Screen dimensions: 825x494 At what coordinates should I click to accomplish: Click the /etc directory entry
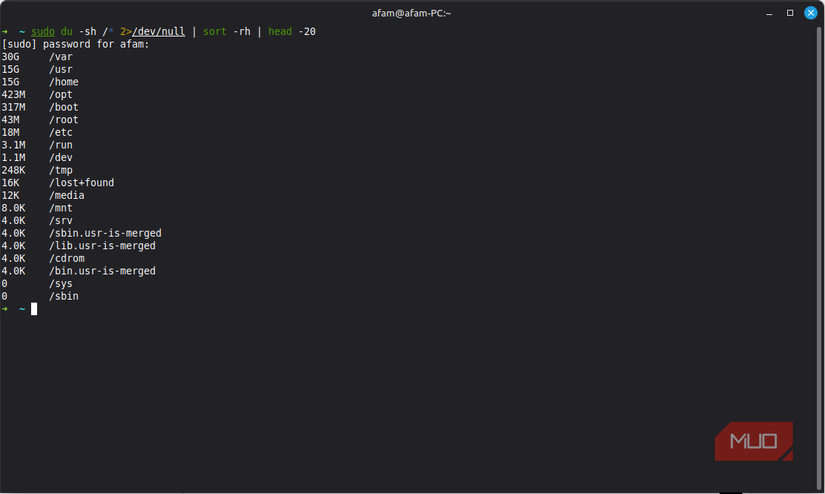[x=61, y=133]
